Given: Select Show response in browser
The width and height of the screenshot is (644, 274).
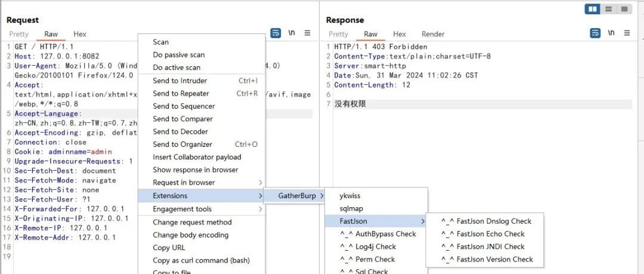Looking at the screenshot, I should 202,170.
